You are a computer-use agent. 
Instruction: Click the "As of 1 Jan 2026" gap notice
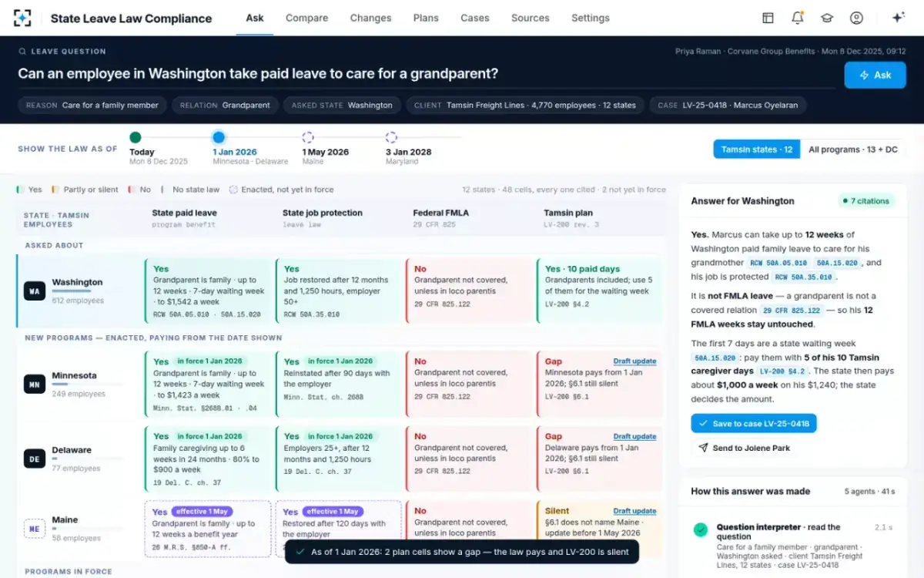[x=462, y=552]
